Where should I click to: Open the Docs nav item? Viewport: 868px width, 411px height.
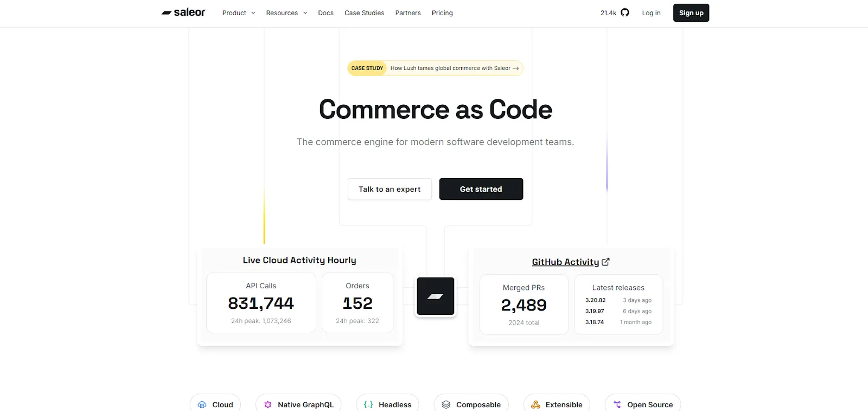pos(325,13)
